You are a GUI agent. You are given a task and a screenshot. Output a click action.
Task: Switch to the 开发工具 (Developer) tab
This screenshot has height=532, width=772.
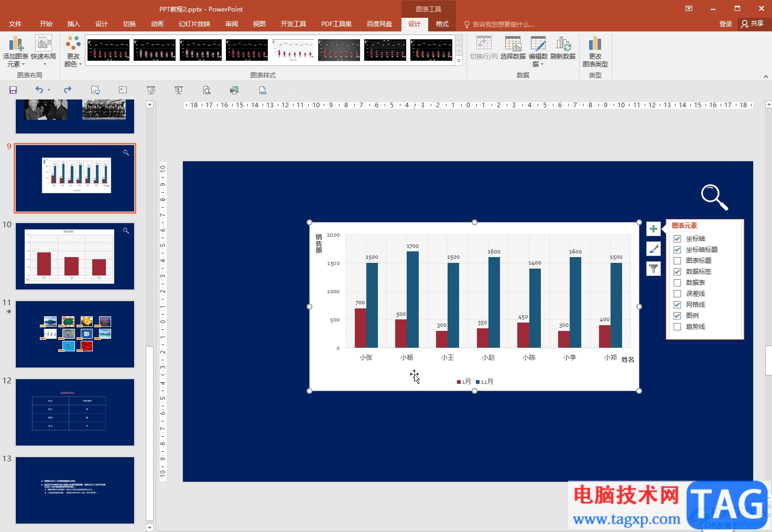click(293, 24)
